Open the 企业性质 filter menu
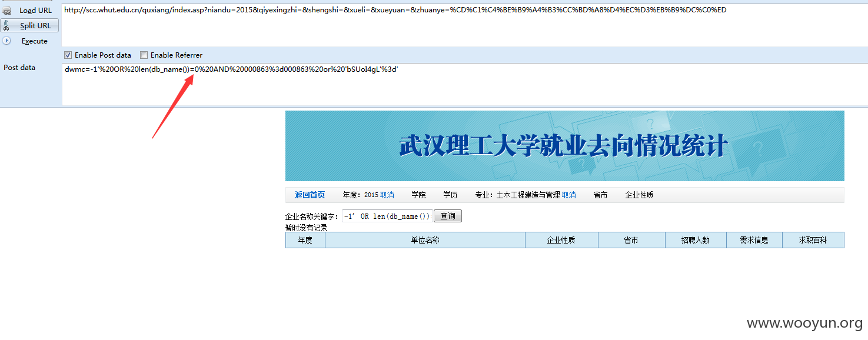The width and height of the screenshot is (868, 340). pos(639,195)
